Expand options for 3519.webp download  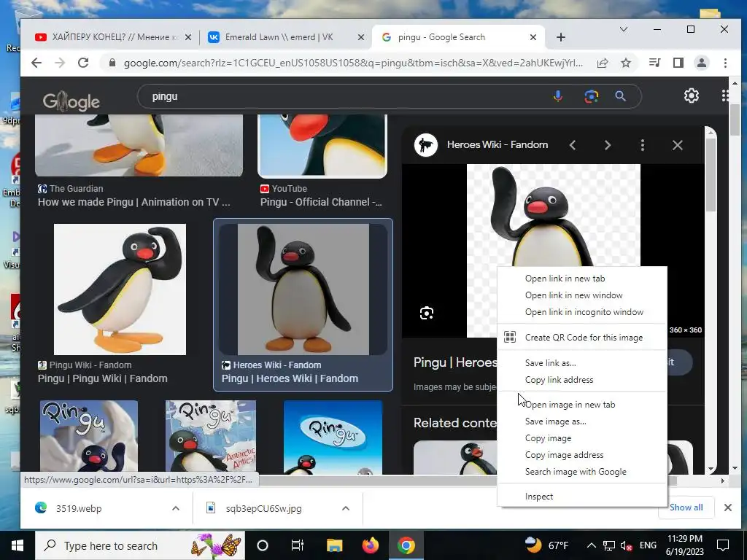point(176,508)
